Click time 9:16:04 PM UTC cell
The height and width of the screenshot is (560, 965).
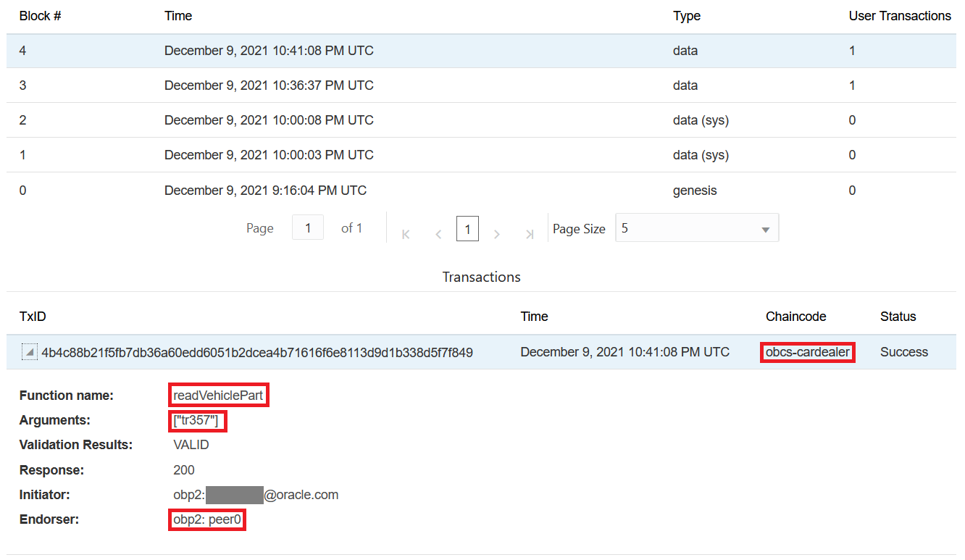265,191
